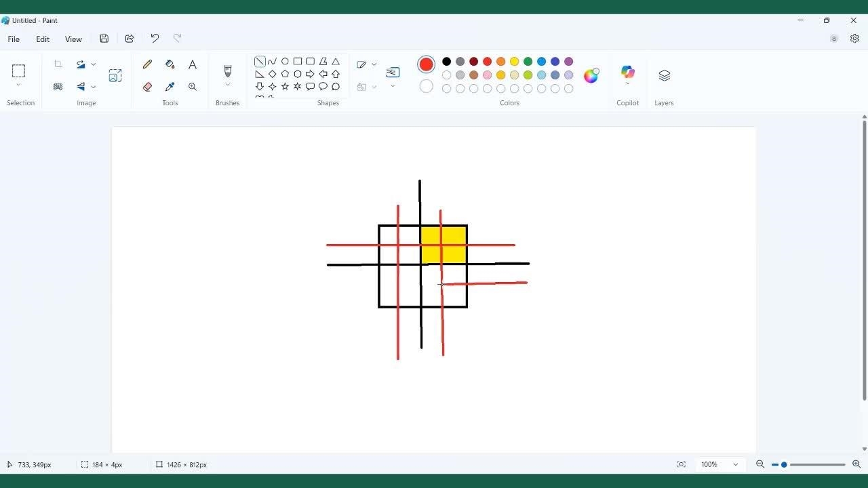Open the View menu
This screenshot has height=488, width=868.
pyautogui.click(x=73, y=39)
